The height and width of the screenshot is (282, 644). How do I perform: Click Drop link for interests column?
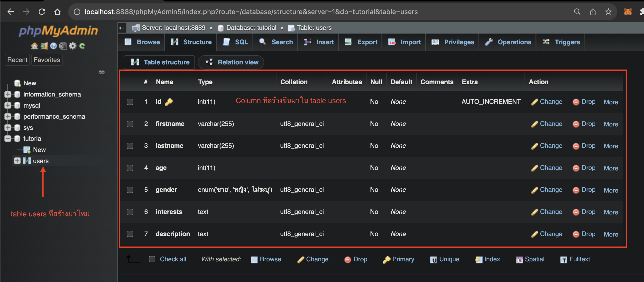point(584,212)
